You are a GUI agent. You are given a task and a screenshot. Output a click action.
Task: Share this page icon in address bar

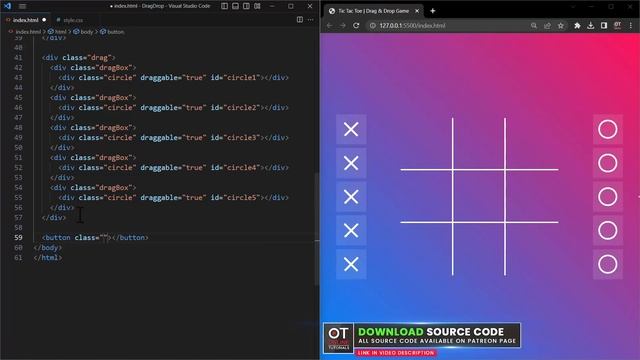pyautogui.click(x=547, y=25)
